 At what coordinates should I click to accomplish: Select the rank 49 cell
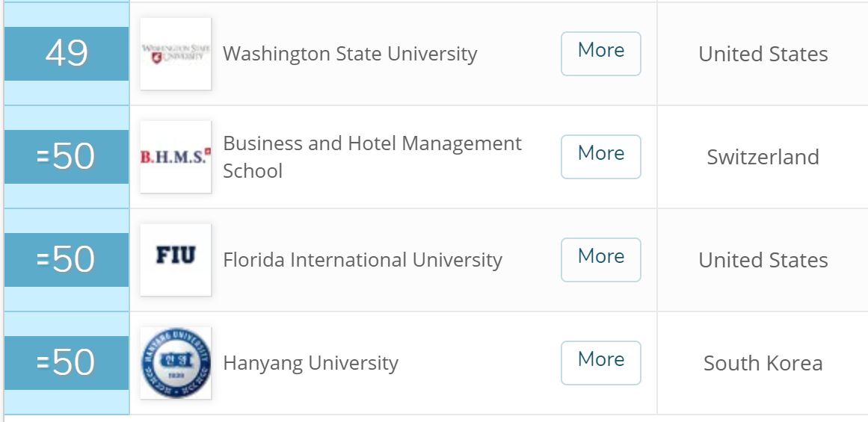tap(67, 54)
